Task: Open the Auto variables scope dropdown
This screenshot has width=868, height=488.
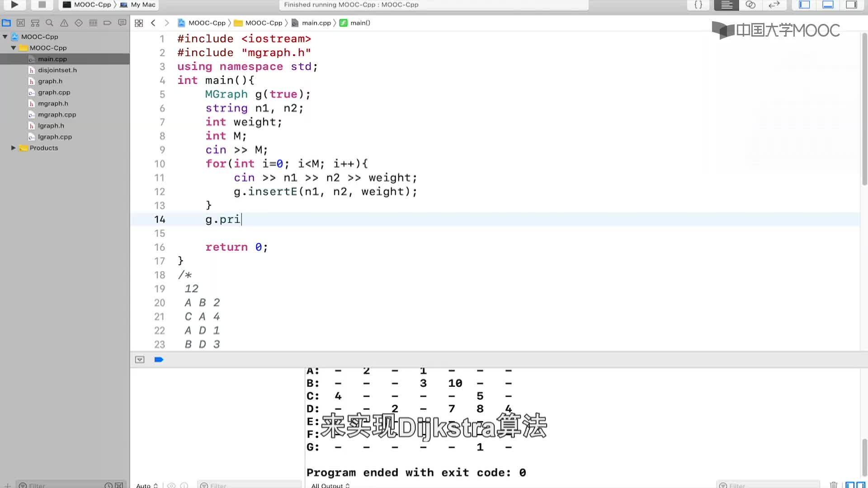Action: [x=147, y=485]
